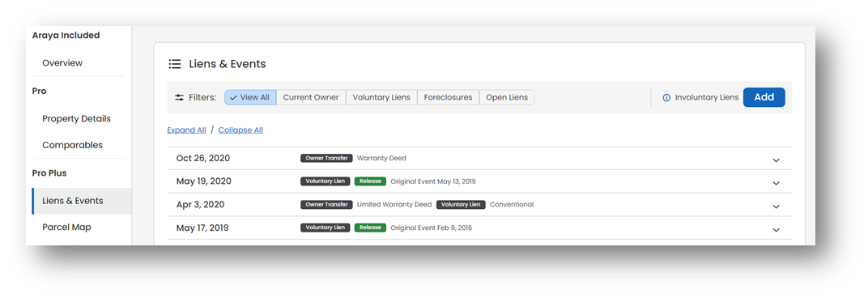Filter by Foreclosures
Image resolution: width=868 pixels, height=298 pixels.
tap(449, 97)
